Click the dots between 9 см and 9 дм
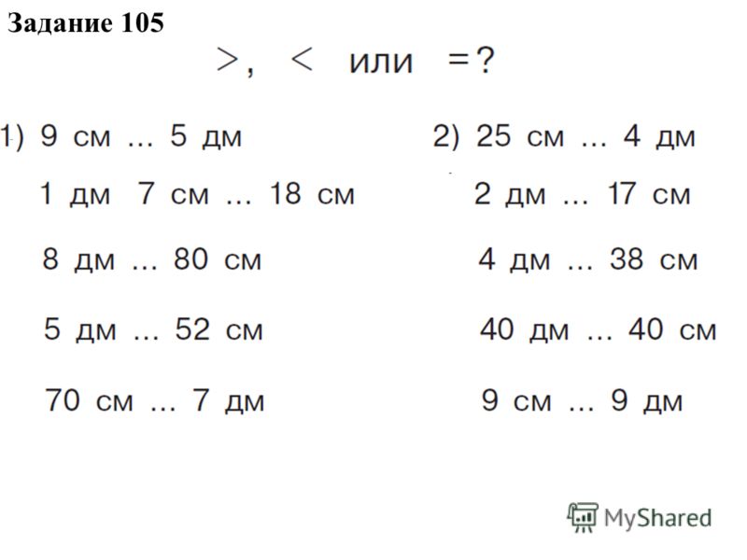This screenshot has height=560, width=747. pos(582,408)
